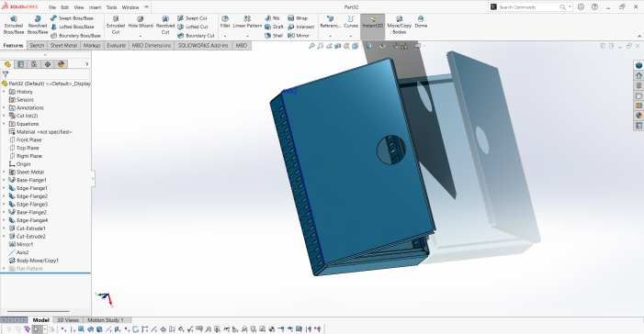Open the Reference Geometry dropdown

(330, 36)
